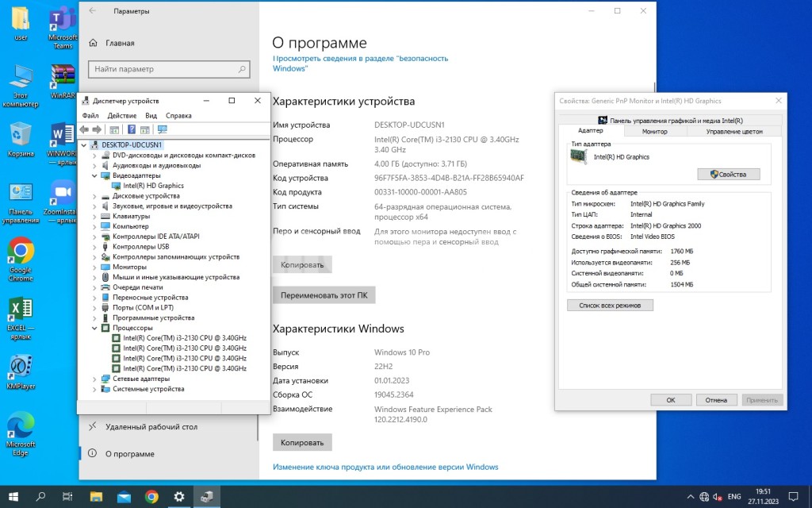The width and height of the screenshot is (812, 508).
Task: Open the Mail icon in the taskbar
Action: coord(124,497)
